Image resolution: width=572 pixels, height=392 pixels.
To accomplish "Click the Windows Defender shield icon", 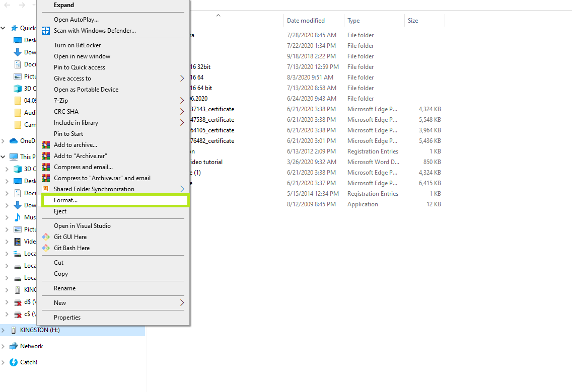I will pyautogui.click(x=45, y=31).
